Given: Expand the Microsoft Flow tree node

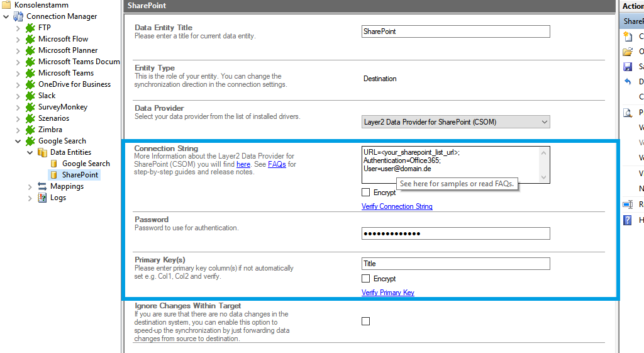Looking at the screenshot, I should point(18,39).
